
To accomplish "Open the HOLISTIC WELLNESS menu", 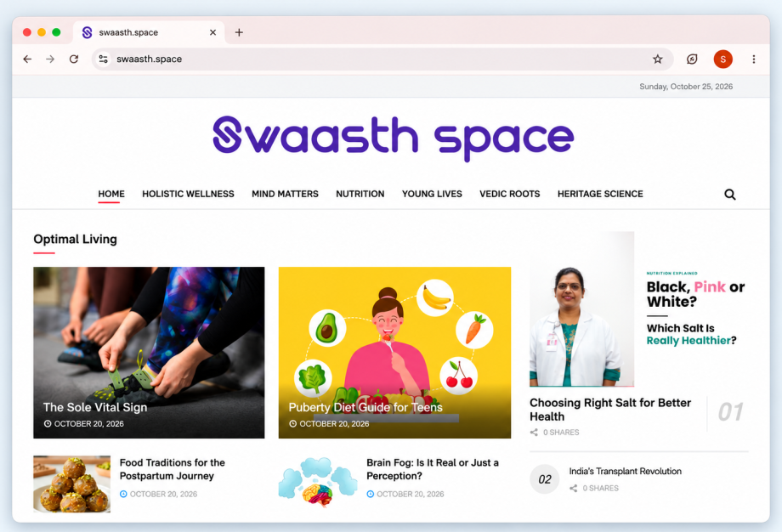I will [188, 194].
